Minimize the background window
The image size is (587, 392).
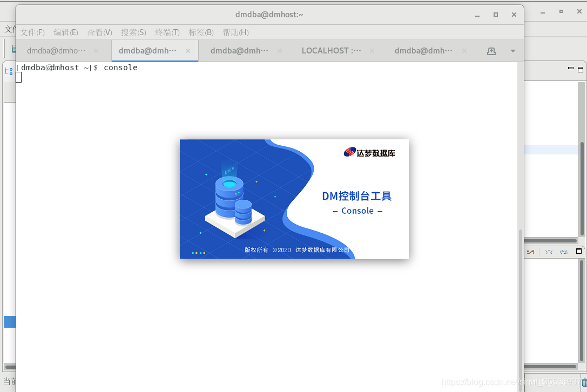[543, 12]
